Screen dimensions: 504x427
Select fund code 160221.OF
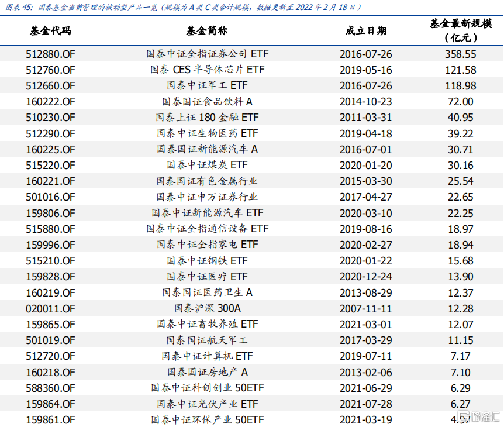point(50,181)
